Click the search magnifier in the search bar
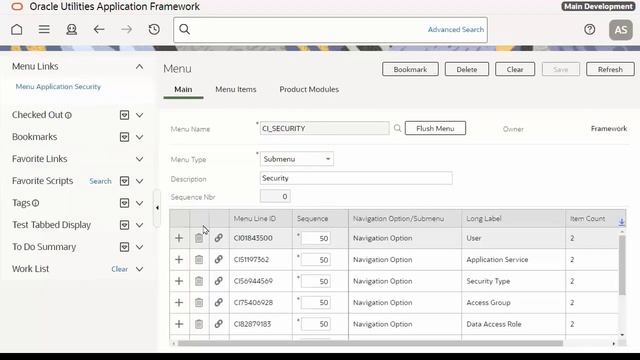The height and width of the screenshot is (360, 640). pyautogui.click(x=184, y=29)
